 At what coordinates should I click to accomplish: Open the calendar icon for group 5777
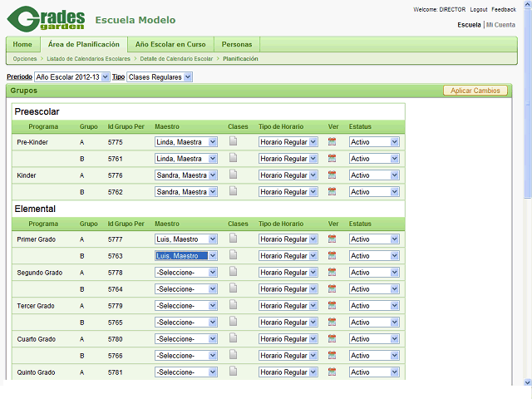pyautogui.click(x=332, y=239)
